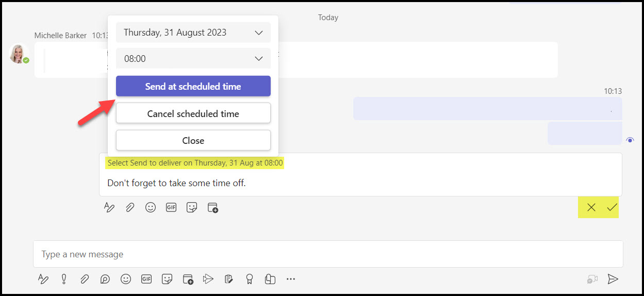Click Michelle Barker's profile avatar
The width and height of the screenshot is (644, 296).
[x=18, y=54]
